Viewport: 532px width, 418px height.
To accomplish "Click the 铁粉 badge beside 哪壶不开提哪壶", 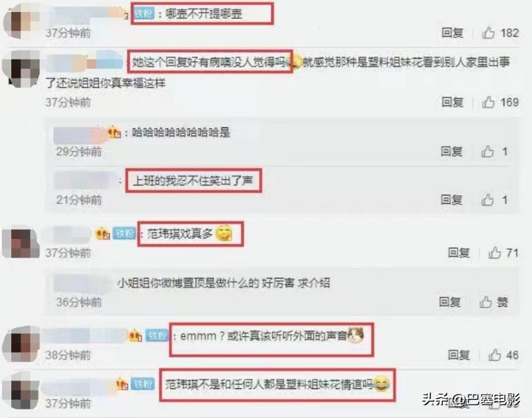I will click(x=144, y=13).
